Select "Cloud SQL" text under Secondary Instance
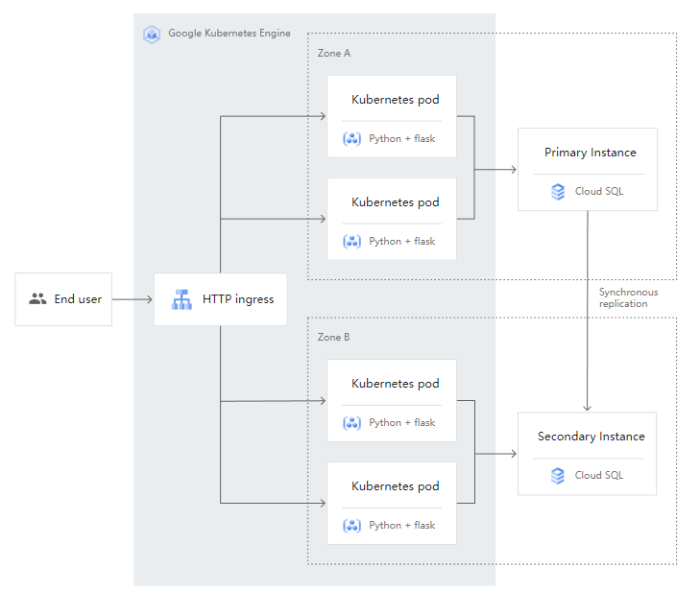This screenshot has width=700, height=591. pyautogui.click(x=598, y=476)
